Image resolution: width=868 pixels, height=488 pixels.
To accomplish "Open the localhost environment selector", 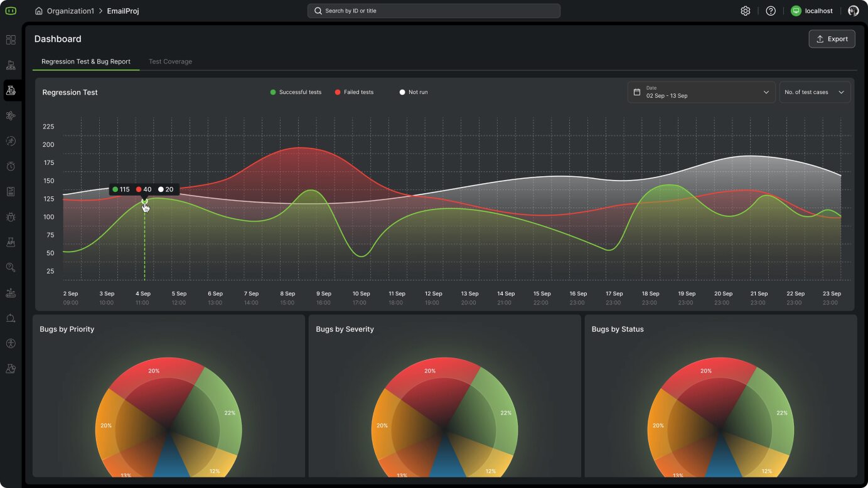I will pos(812,11).
